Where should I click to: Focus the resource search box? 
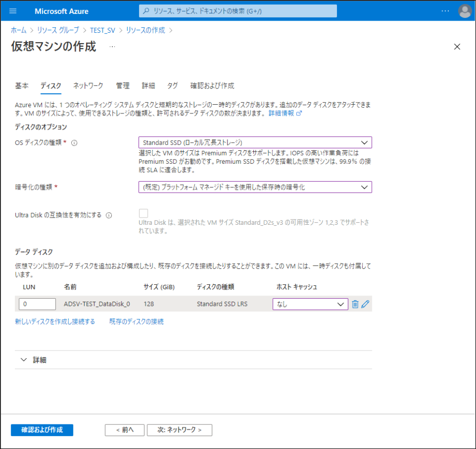(238, 11)
